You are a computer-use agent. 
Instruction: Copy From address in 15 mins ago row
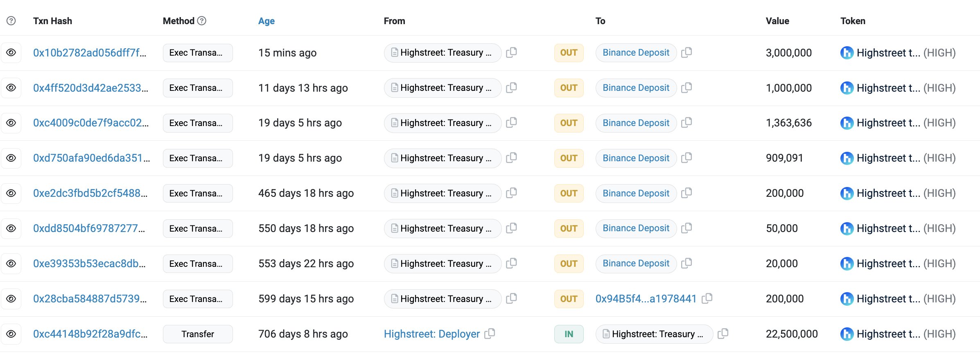coord(511,53)
